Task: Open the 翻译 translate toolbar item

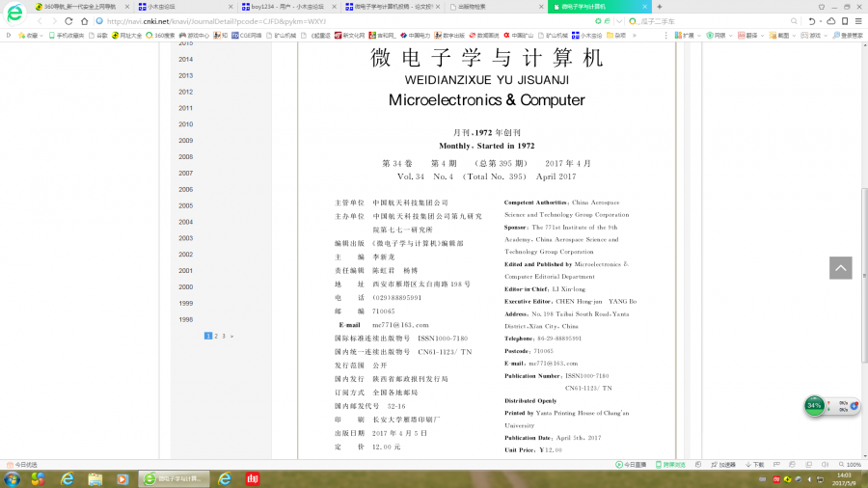Action: (x=750, y=35)
